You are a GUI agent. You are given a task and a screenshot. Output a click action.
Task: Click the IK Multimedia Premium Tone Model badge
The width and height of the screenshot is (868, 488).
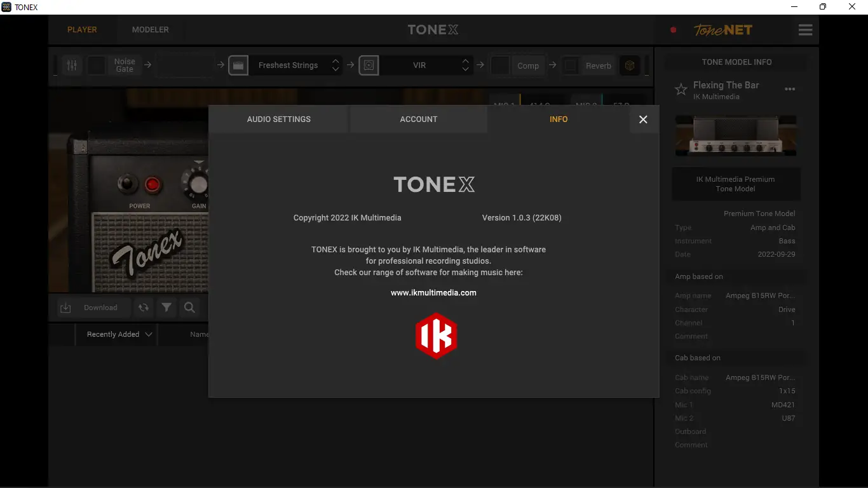[x=736, y=184]
